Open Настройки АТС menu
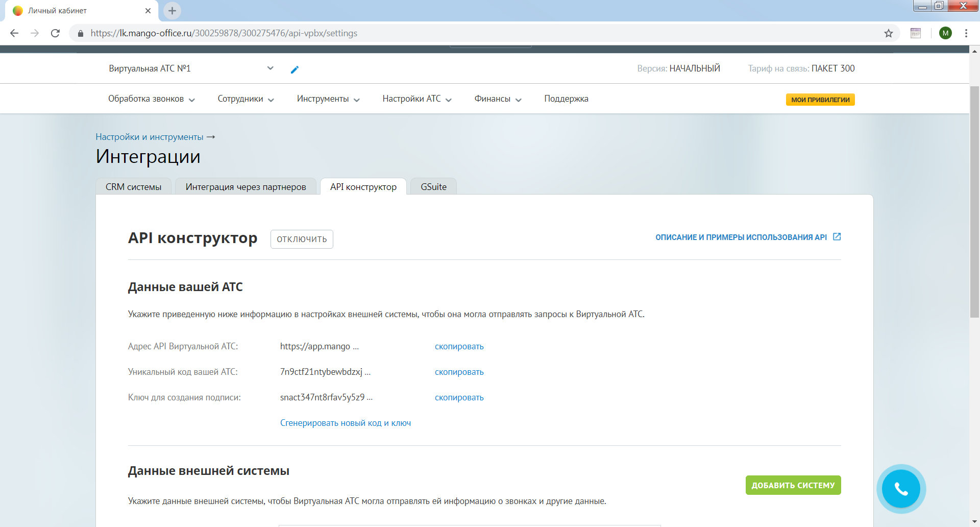Viewport: 980px width, 527px height. (417, 99)
